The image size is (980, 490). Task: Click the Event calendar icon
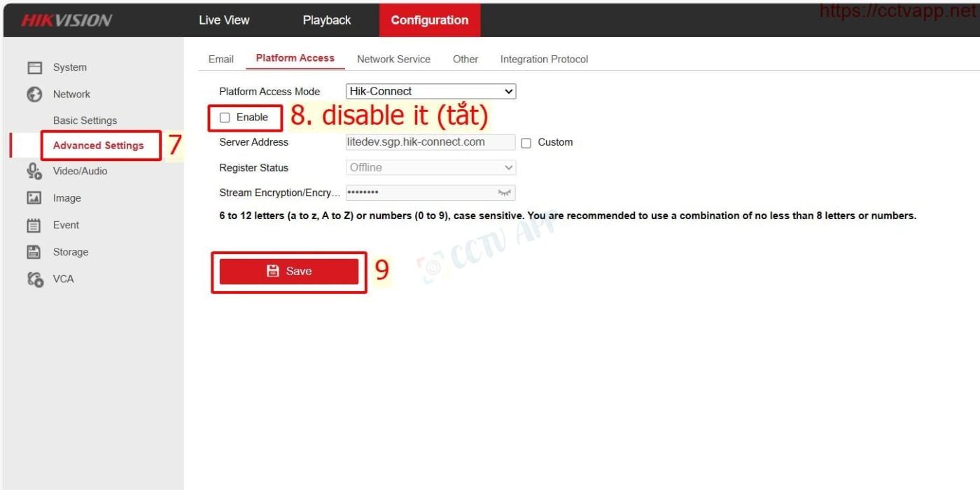click(34, 225)
